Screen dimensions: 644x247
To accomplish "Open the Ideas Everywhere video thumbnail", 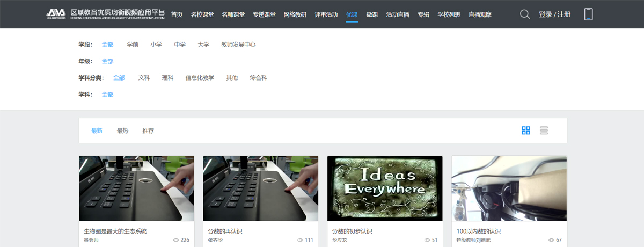I will click(x=385, y=188).
